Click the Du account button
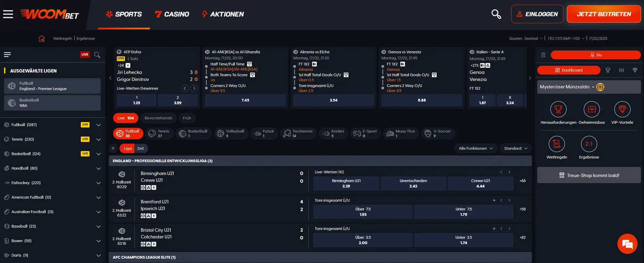The width and height of the screenshot is (644, 263). [x=596, y=55]
